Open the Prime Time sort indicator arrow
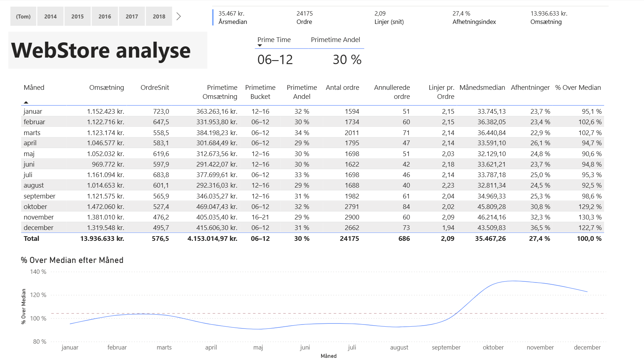 (x=259, y=46)
